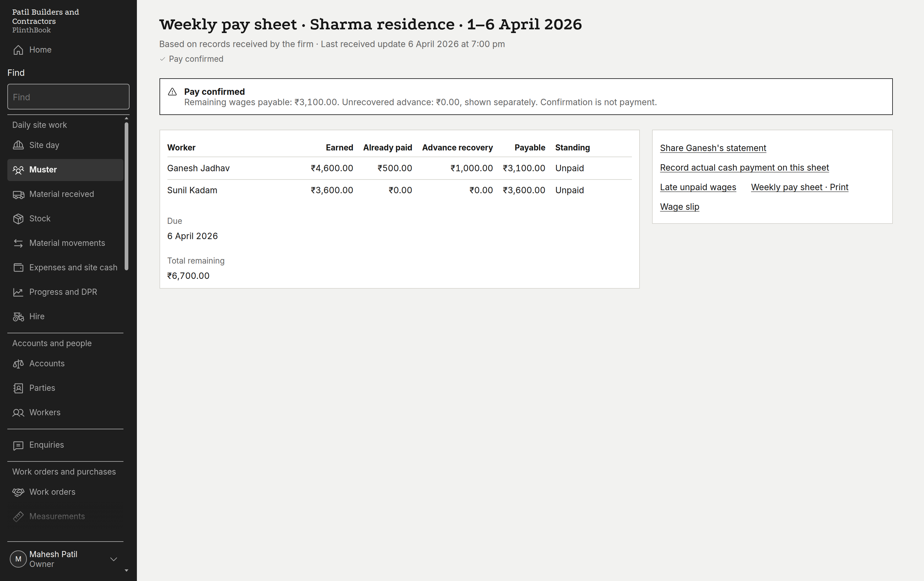Image resolution: width=924 pixels, height=581 pixels.
Task: Click the Hire tractor icon
Action: pyautogui.click(x=18, y=316)
